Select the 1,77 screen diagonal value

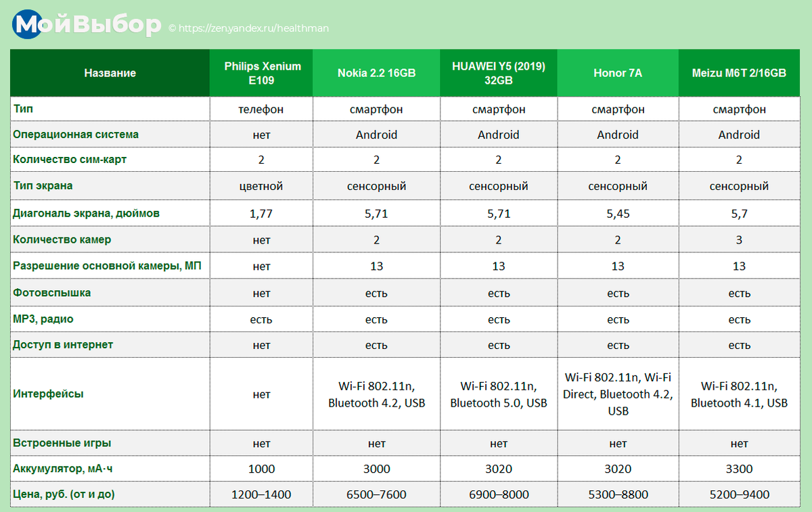(261, 214)
